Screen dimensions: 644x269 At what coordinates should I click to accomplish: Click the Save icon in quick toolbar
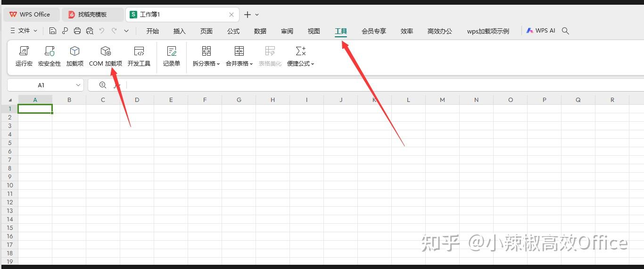(x=52, y=31)
